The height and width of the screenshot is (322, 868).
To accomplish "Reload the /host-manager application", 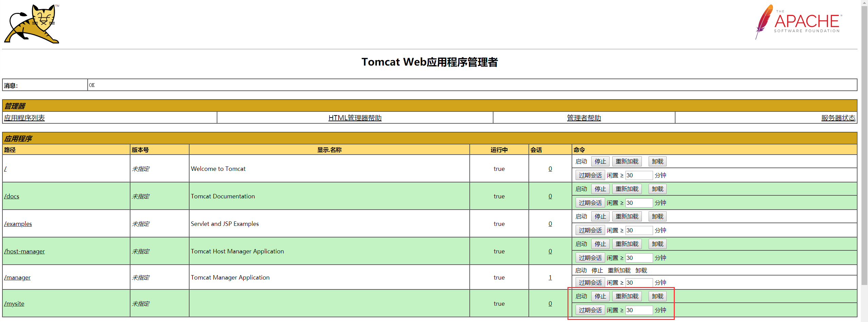I will pyautogui.click(x=627, y=244).
